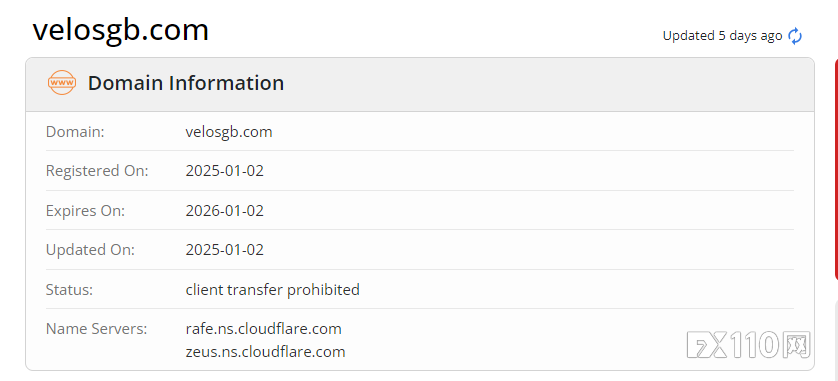Viewport: 838px width, 381px height.
Task: Click the 'Domain:' field label
Action: pyautogui.click(x=75, y=132)
